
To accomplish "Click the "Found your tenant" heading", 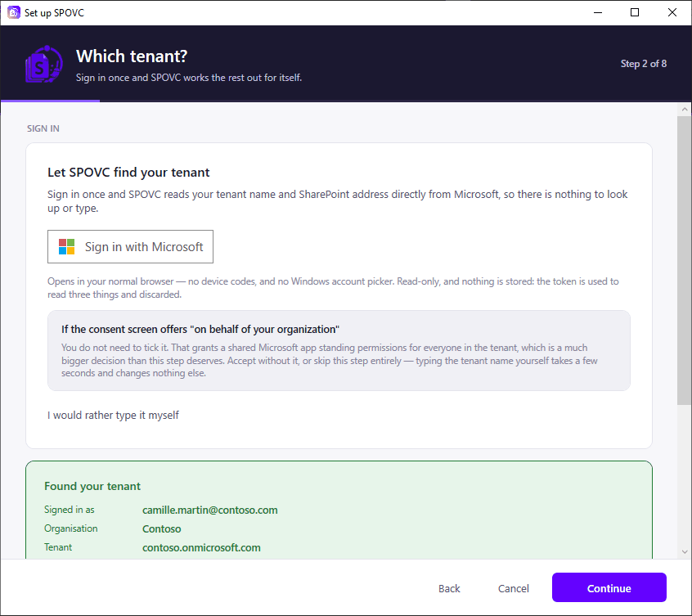I will [x=92, y=486].
